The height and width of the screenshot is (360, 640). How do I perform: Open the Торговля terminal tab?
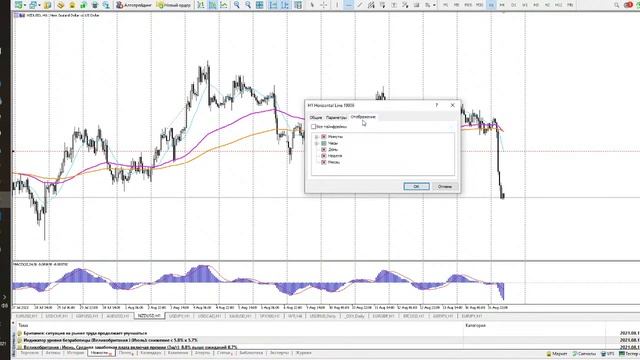tap(29, 353)
